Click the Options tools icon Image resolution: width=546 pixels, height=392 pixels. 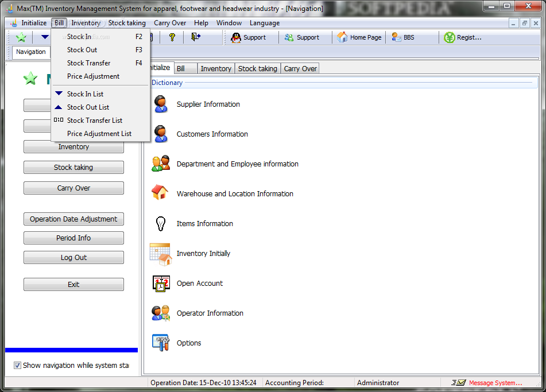click(161, 343)
